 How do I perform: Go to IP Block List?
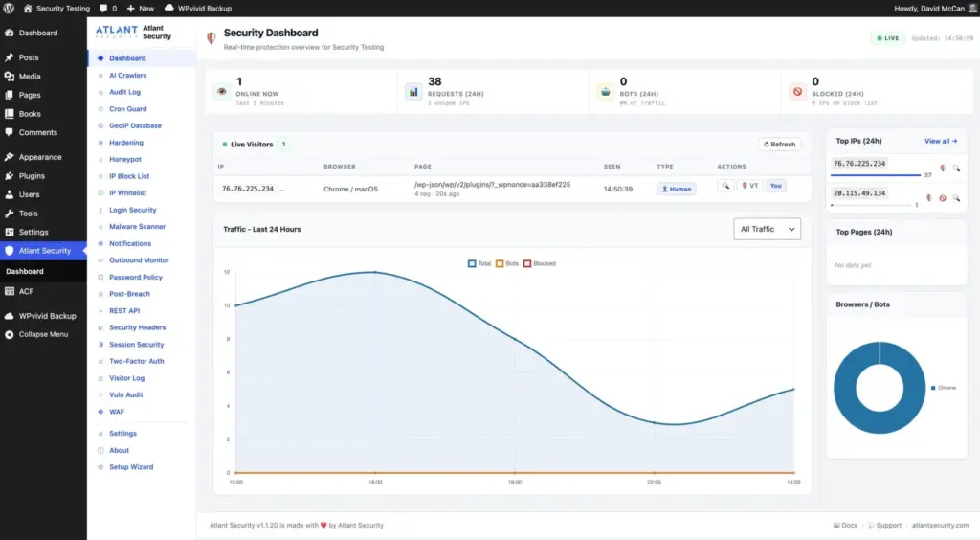[129, 176]
